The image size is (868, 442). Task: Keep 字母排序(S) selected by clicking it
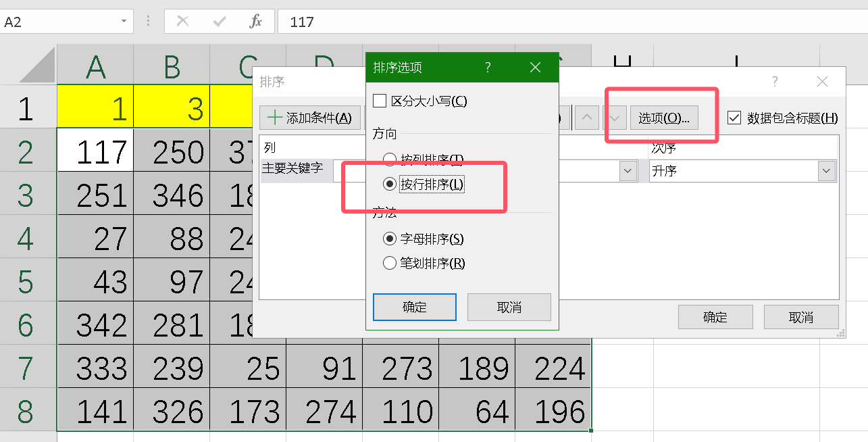tap(390, 239)
